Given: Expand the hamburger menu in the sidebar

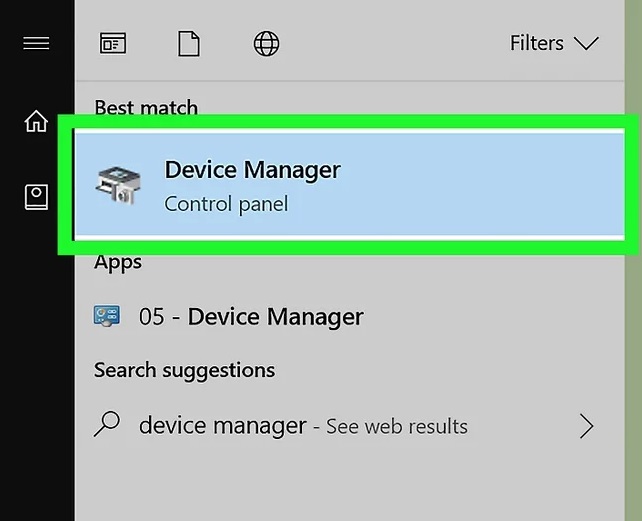Looking at the screenshot, I should coord(36,43).
